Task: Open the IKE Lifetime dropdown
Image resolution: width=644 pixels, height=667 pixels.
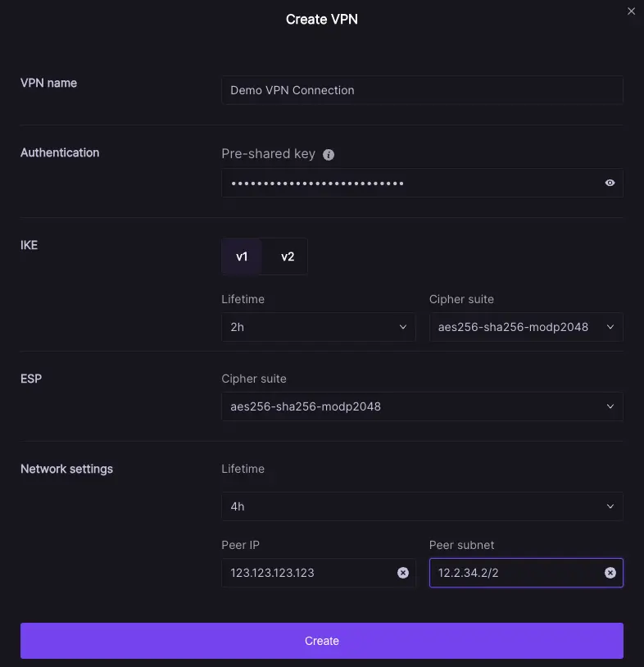Action: pyautogui.click(x=318, y=327)
